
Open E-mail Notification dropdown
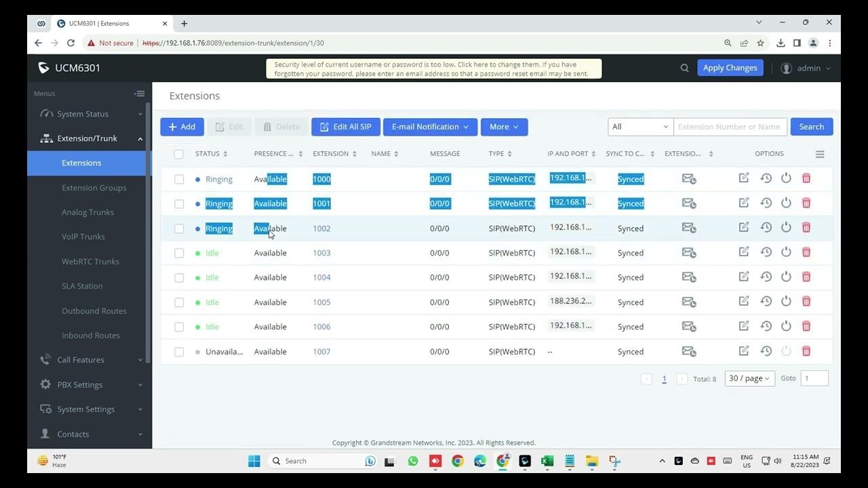coord(430,127)
